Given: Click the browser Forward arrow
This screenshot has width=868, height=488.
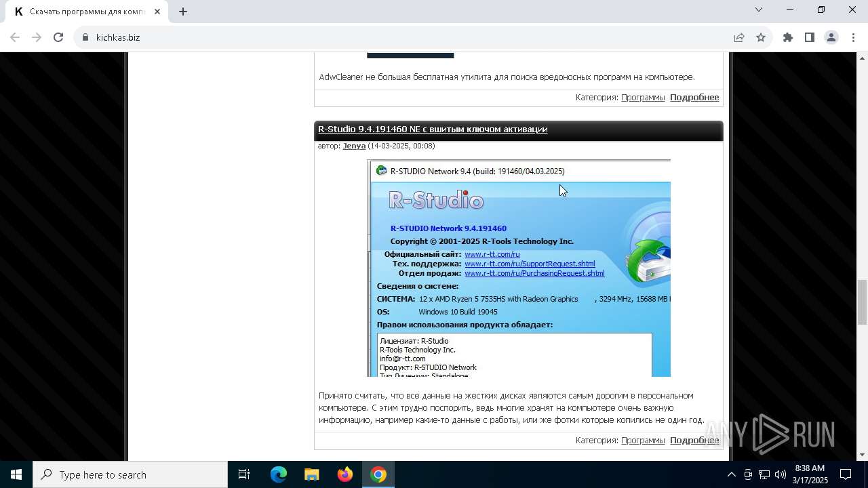Looking at the screenshot, I should [37, 37].
